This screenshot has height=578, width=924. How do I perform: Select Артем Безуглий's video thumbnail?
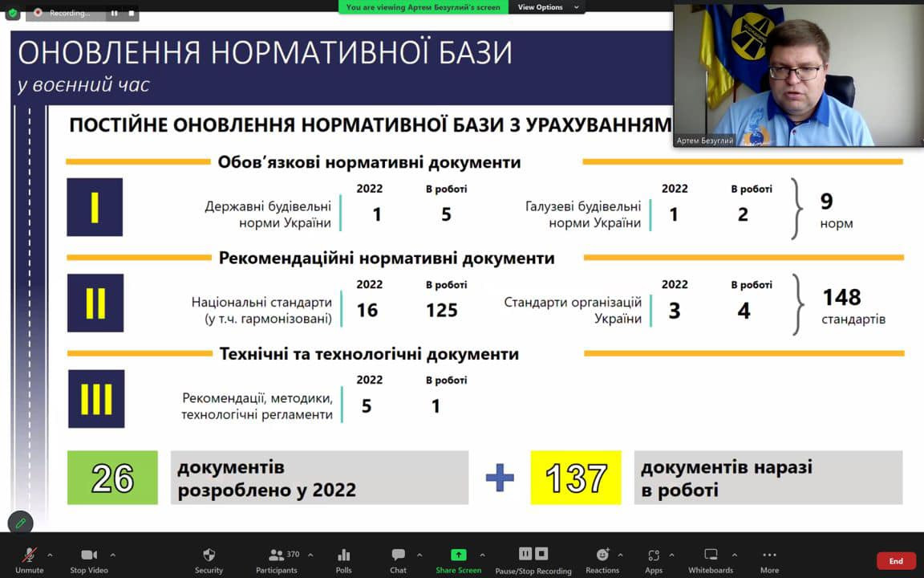point(798,76)
